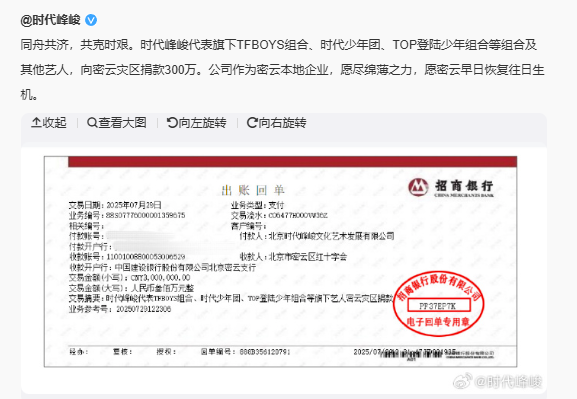Rotate image right with 向右旋转
This screenshot has width=577, height=399.
click(276, 123)
